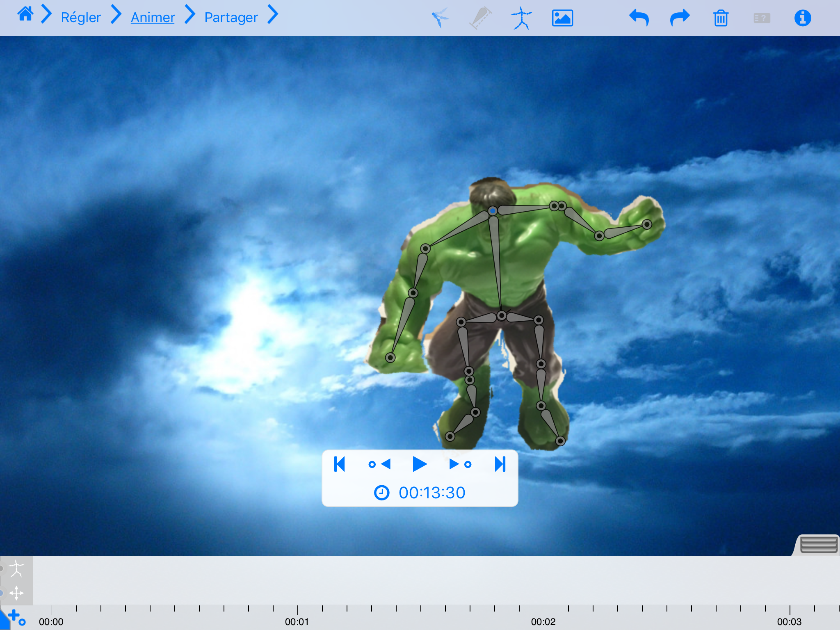
Task: Select the raised fist hand joint
Action: coord(647,224)
